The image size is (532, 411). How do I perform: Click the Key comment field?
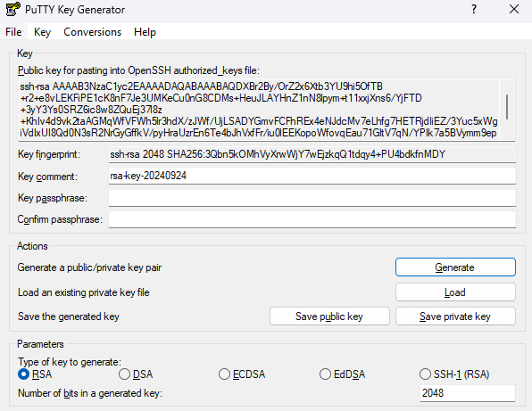pyautogui.click(x=312, y=176)
